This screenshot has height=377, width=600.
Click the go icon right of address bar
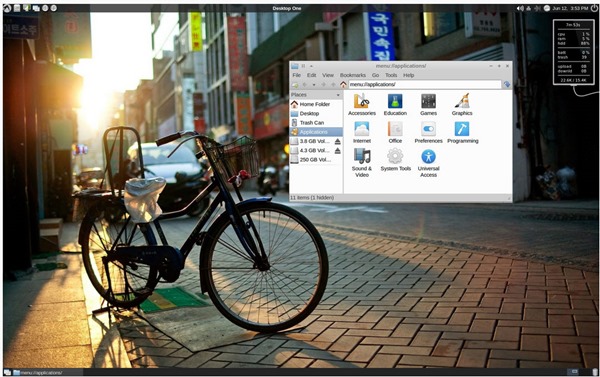pos(507,84)
